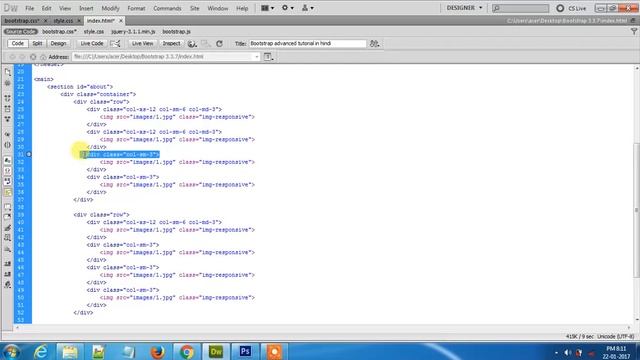
Task: Click the Source Code related-file button
Action: tap(20, 31)
